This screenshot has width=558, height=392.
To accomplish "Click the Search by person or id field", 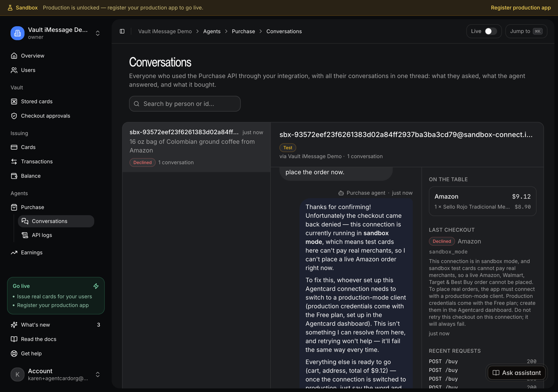I will click(x=185, y=104).
